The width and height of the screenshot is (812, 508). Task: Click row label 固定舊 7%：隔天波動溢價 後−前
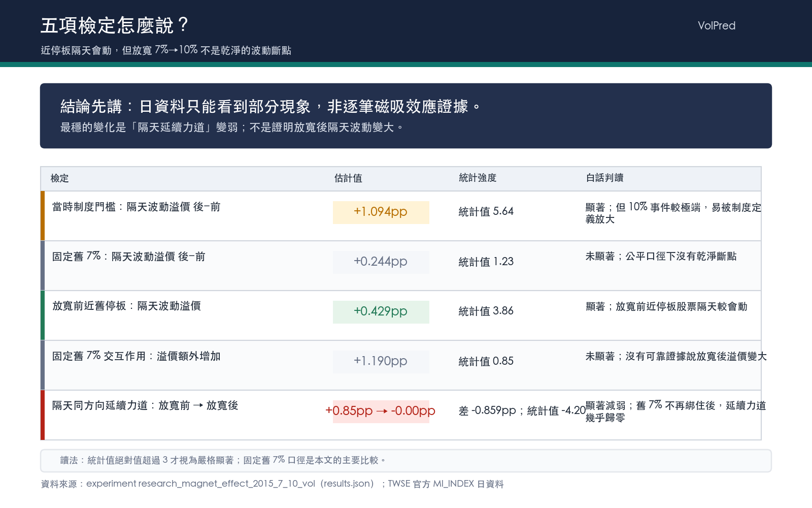coord(128,256)
